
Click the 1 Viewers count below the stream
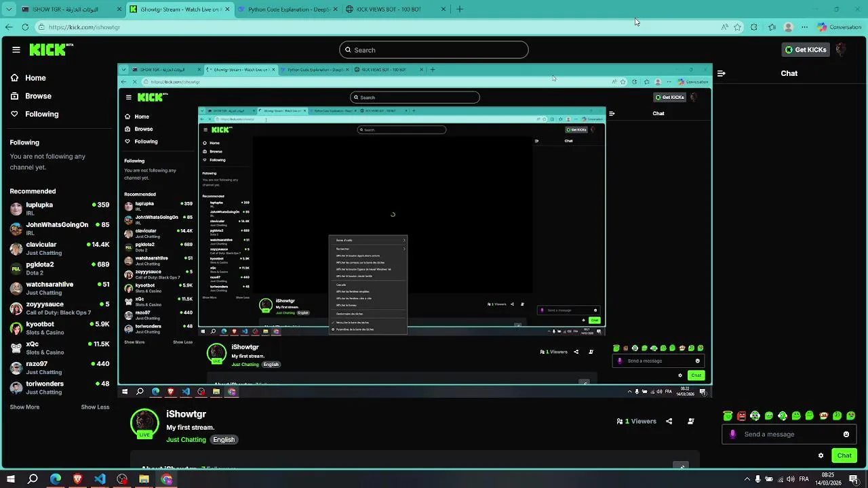point(636,421)
